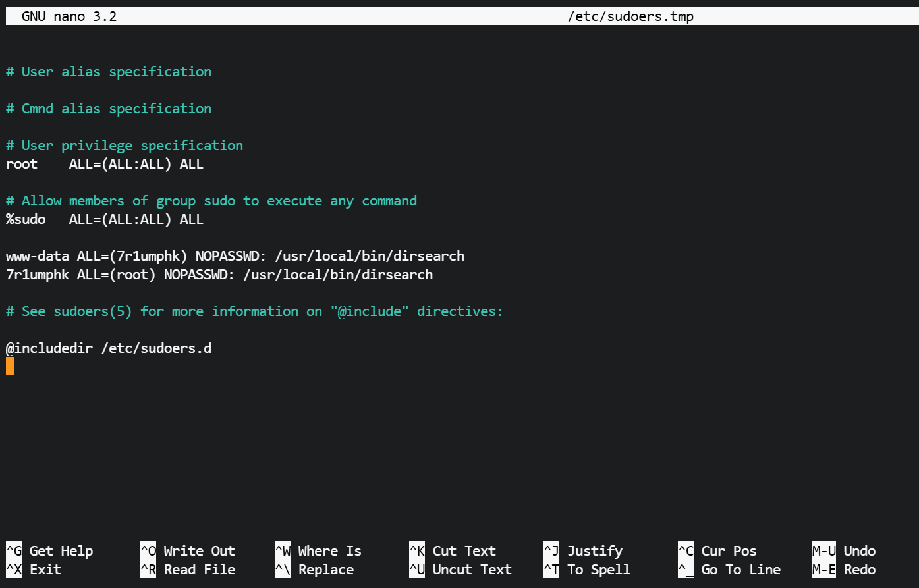Click the www-data NOPASSWD dirsearch line

235,256
